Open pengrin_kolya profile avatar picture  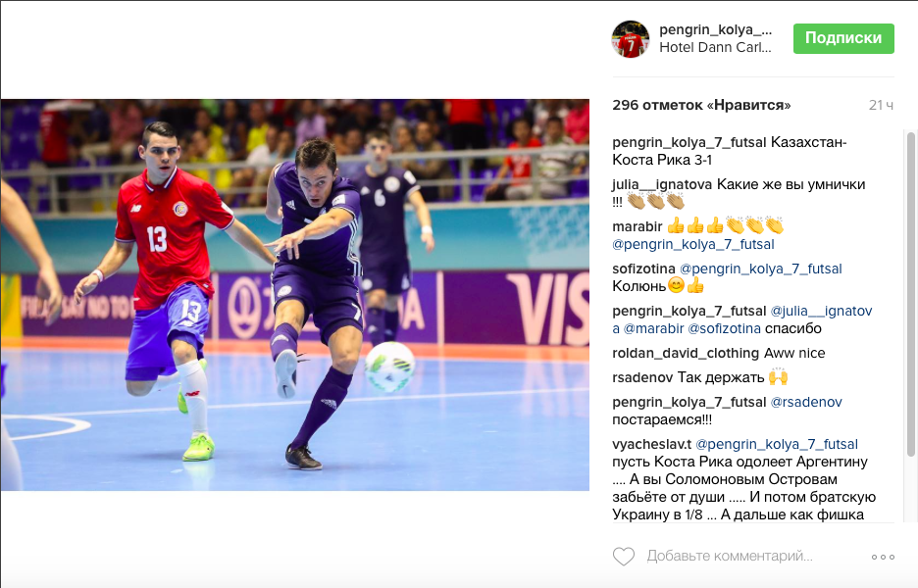click(x=631, y=38)
